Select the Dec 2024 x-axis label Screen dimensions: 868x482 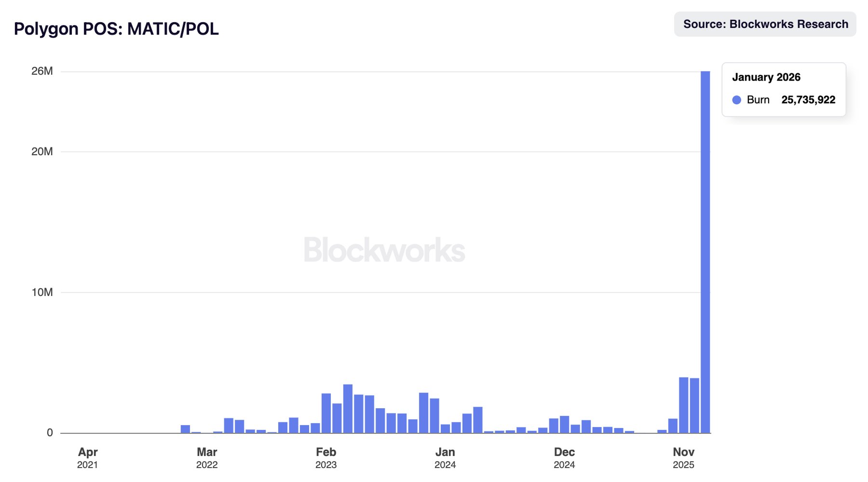(564, 457)
